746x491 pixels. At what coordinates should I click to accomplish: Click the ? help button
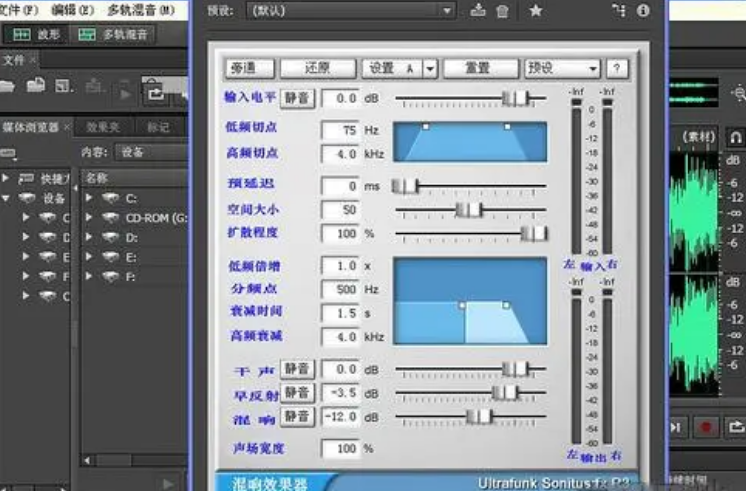(617, 69)
